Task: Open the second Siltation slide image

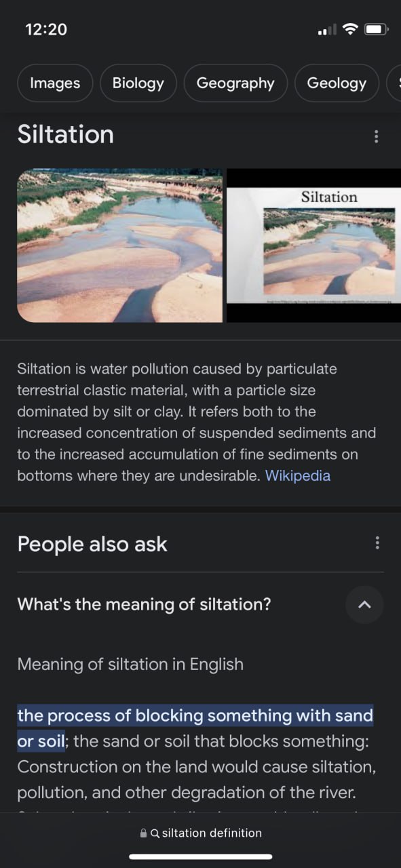Action: (x=313, y=245)
